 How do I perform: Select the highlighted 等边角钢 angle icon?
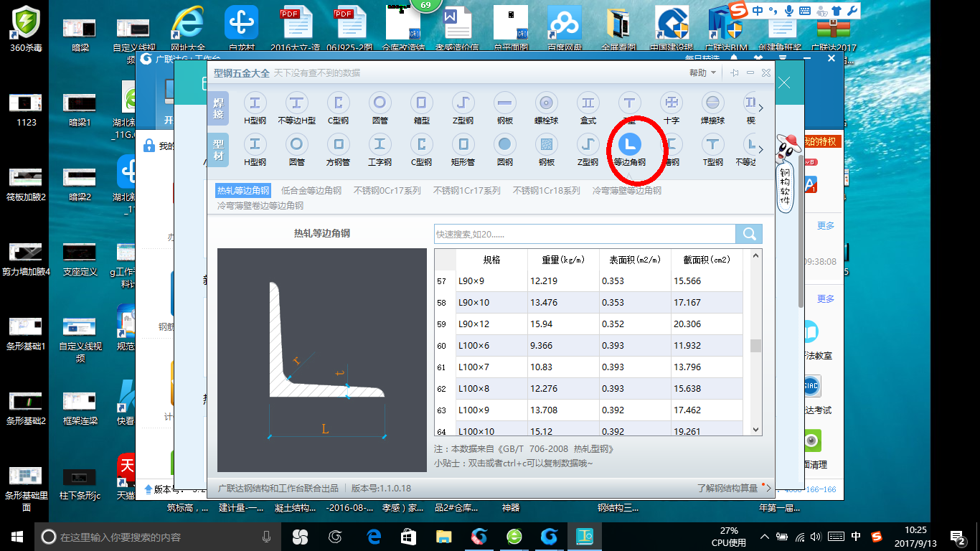(x=629, y=144)
